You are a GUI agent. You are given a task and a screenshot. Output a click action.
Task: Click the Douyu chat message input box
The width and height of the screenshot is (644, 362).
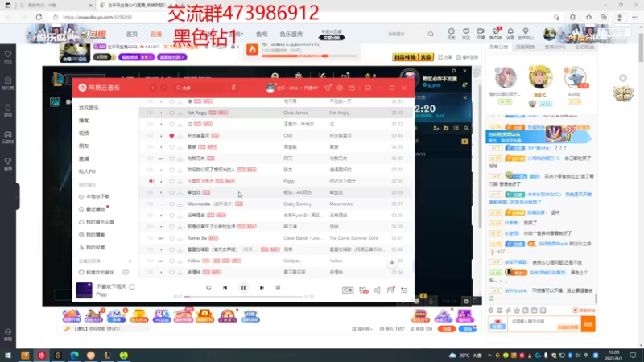544,323
